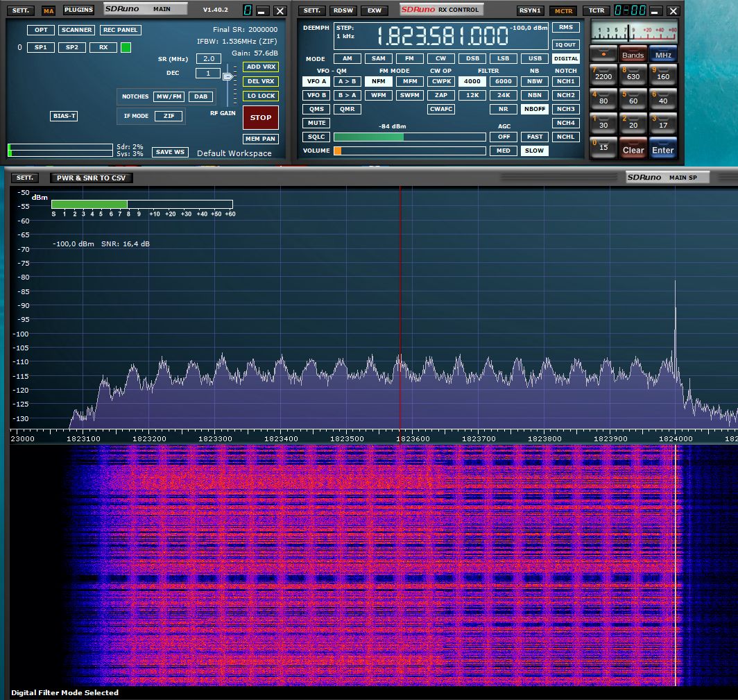Choose the 30 band key

[603, 123]
